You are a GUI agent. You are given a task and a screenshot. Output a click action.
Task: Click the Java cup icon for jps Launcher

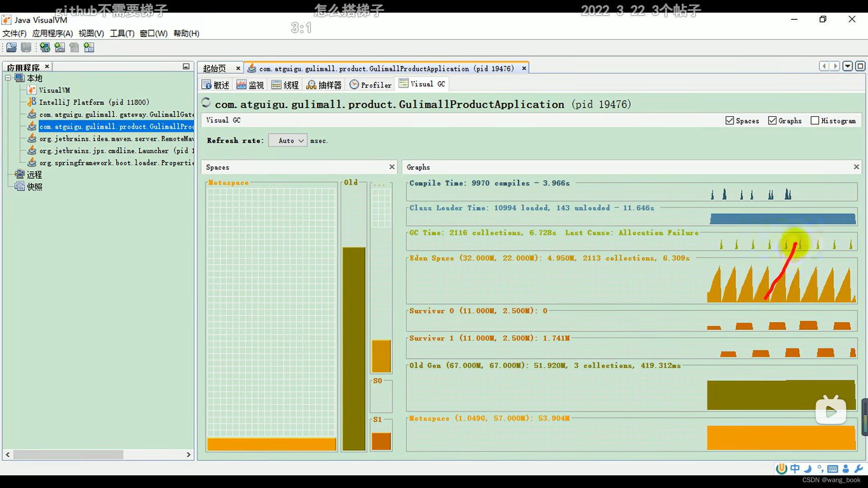click(x=32, y=150)
